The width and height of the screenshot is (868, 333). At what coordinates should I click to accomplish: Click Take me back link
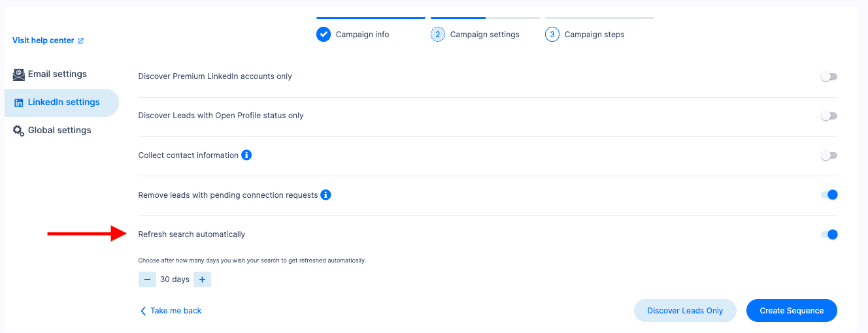point(171,311)
